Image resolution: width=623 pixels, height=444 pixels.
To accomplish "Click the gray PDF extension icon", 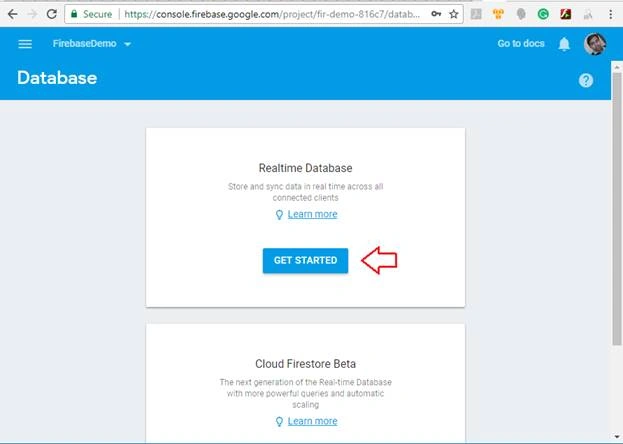I will coord(476,14).
